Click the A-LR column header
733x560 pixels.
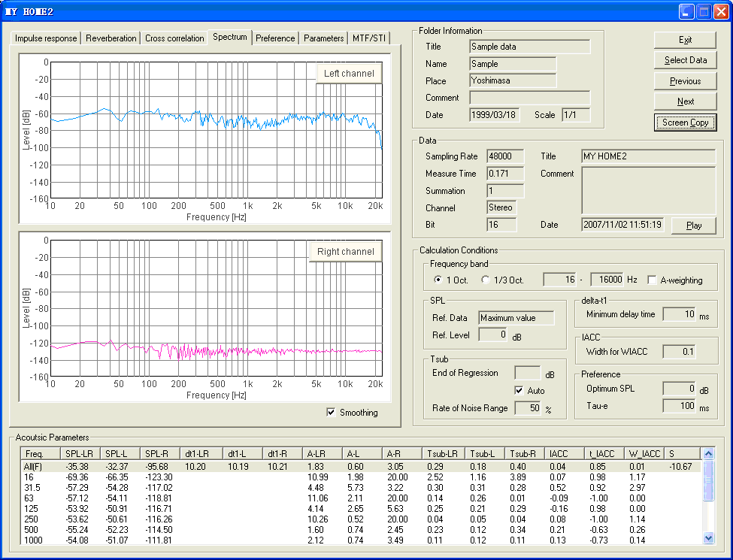[x=322, y=454]
